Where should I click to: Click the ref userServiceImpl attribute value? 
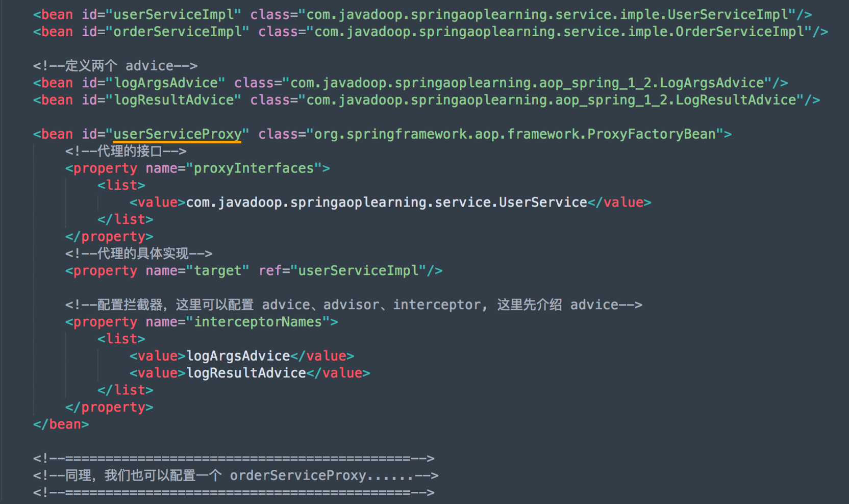(362, 271)
